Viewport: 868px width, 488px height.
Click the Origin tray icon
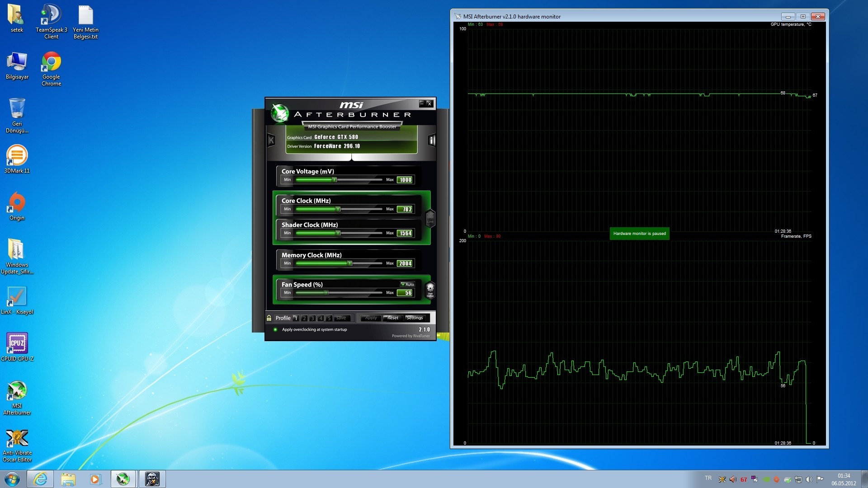pos(777,479)
